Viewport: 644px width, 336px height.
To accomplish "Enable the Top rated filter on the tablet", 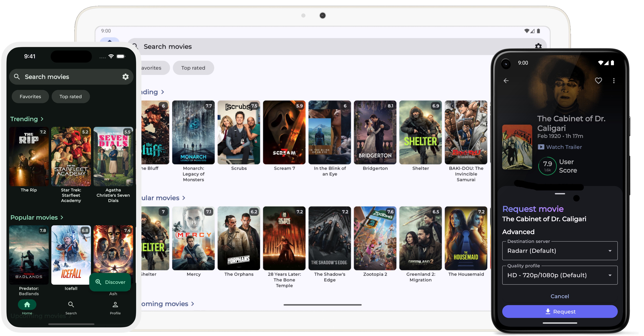I will click(x=193, y=68).
